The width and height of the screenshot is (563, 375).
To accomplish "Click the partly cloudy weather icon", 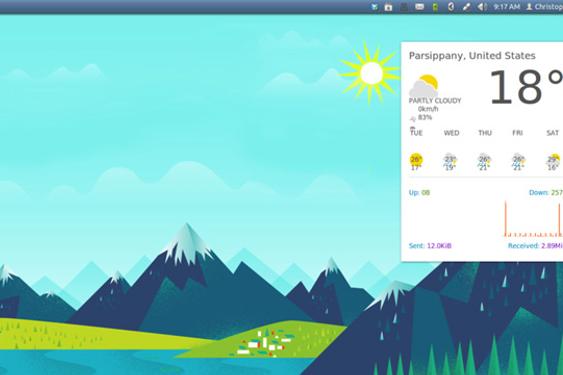I will pyautogui.click(x=424, y=85).
